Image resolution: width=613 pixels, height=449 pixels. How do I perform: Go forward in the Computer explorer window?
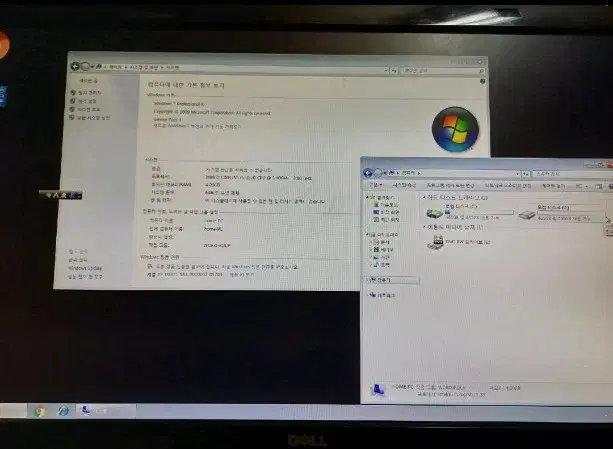click(x=378, y=173)
